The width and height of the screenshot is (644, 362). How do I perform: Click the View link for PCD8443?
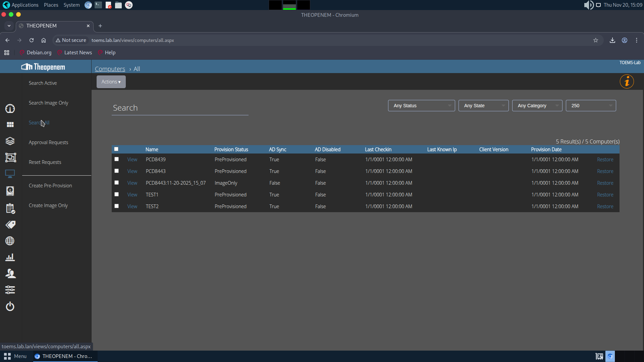click(x=132, y=171)
